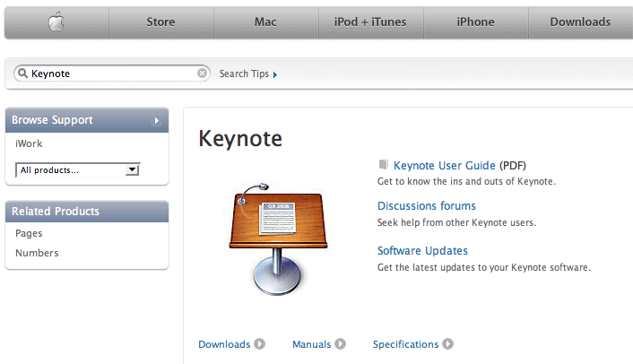Clear the Keynote search field
The height and width of the screenshot is (364, 633).
203,73
